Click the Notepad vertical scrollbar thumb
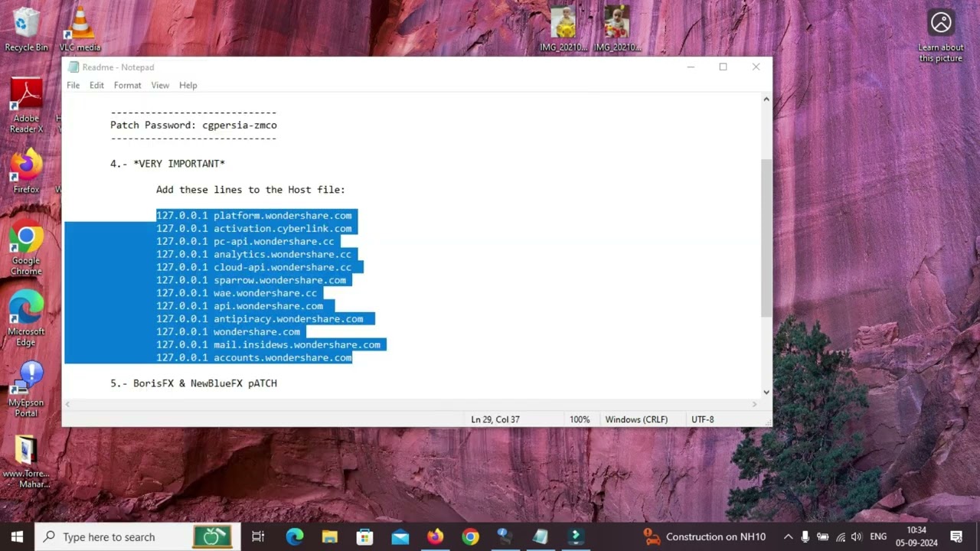Screen dimensions: 980x551 (766, 237)
